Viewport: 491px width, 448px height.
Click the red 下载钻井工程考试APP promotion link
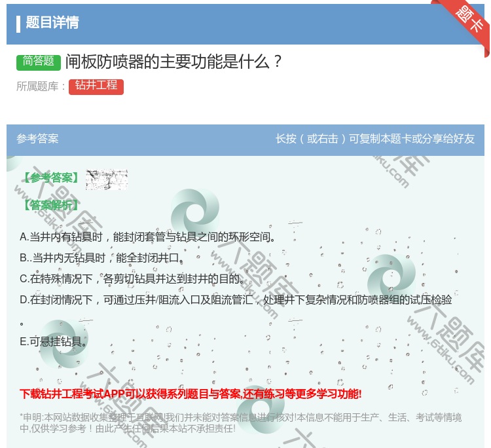[191, 394]
